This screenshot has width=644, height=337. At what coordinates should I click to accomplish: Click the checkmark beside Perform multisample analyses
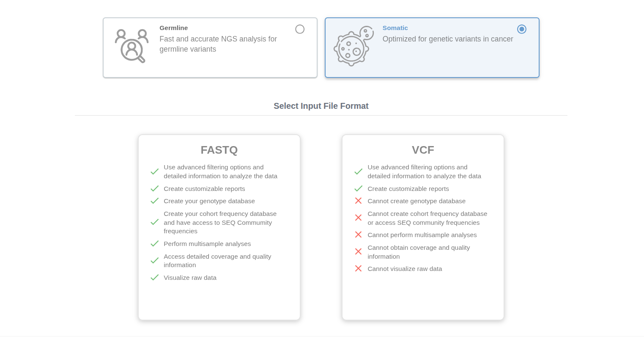pyautogui.click(x=155, y=243)
